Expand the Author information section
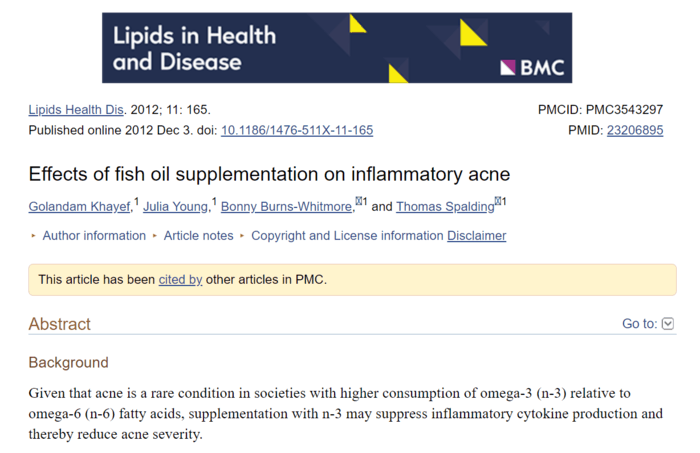Image resolution: width=700 pixels, height=453 pixels. pyautogui.click(x=93, y=236)
